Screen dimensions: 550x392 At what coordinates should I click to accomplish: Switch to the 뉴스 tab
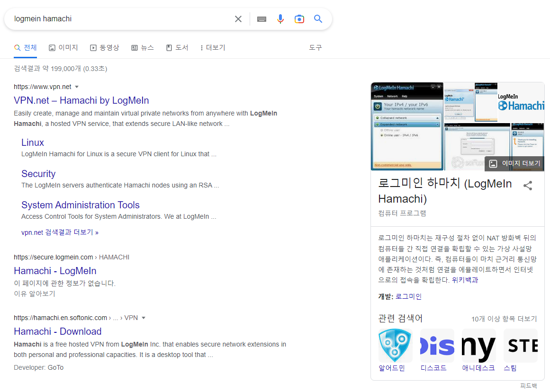point(143,48)
